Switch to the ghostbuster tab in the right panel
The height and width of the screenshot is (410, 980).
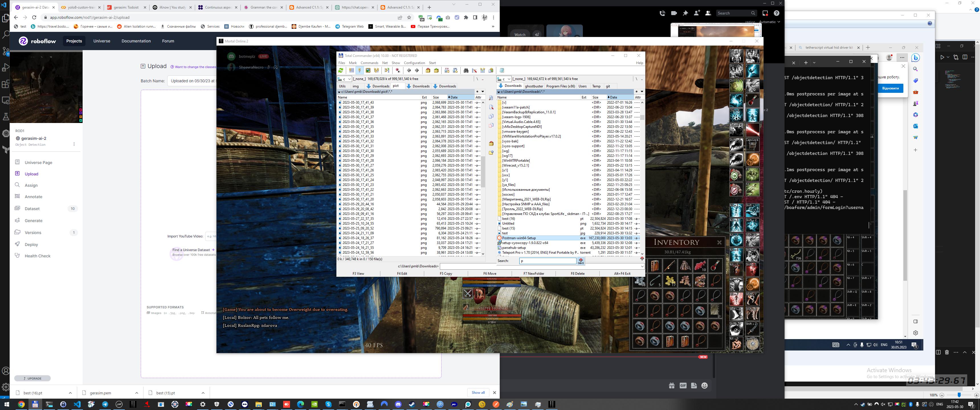534,86
